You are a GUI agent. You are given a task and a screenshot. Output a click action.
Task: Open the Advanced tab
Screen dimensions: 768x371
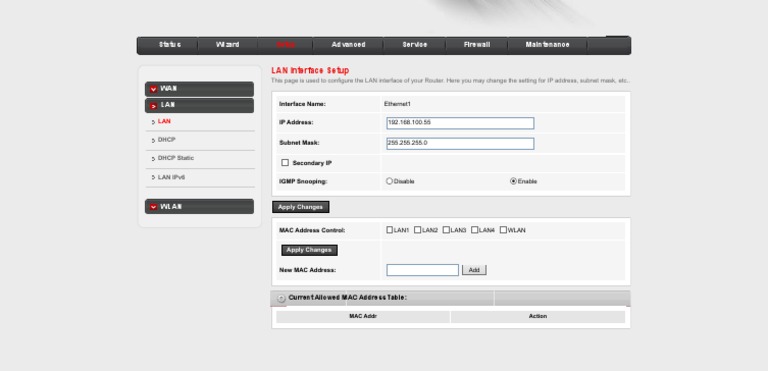pos(348,45)
